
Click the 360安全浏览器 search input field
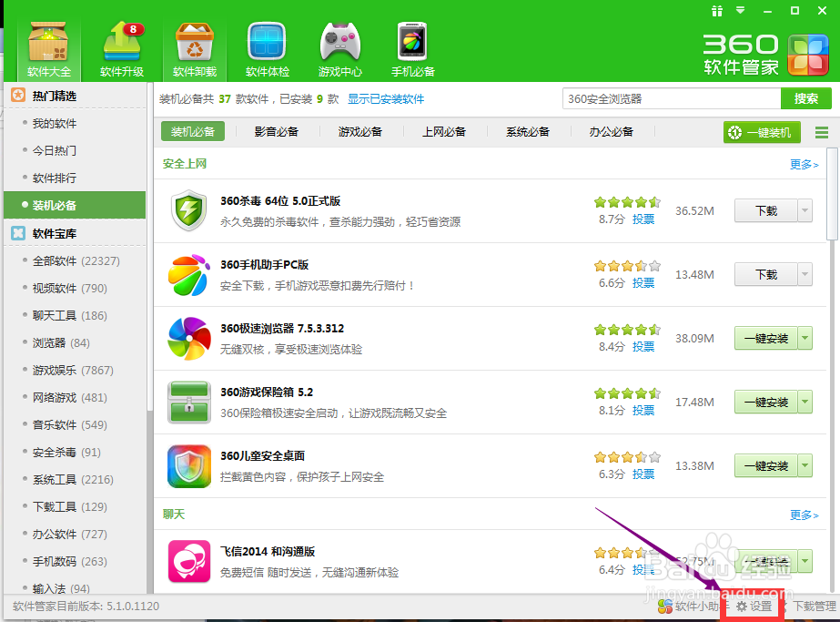coord(672,98)
